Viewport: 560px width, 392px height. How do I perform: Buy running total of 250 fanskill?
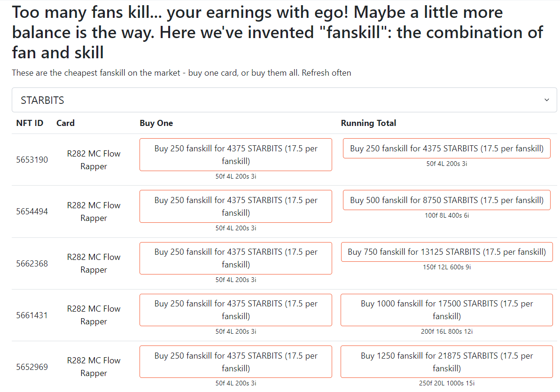pos(446,149)
